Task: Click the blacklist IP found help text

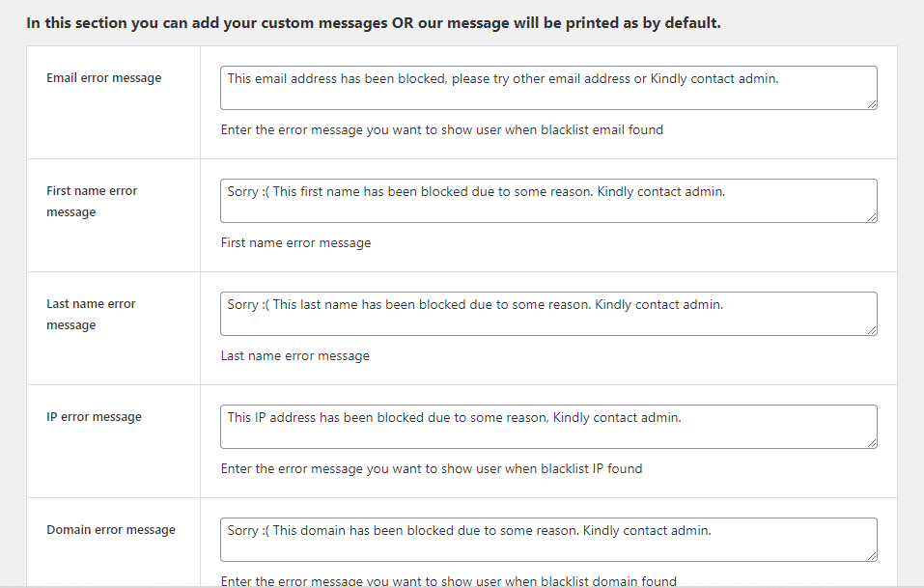Action: click(432, 468)
